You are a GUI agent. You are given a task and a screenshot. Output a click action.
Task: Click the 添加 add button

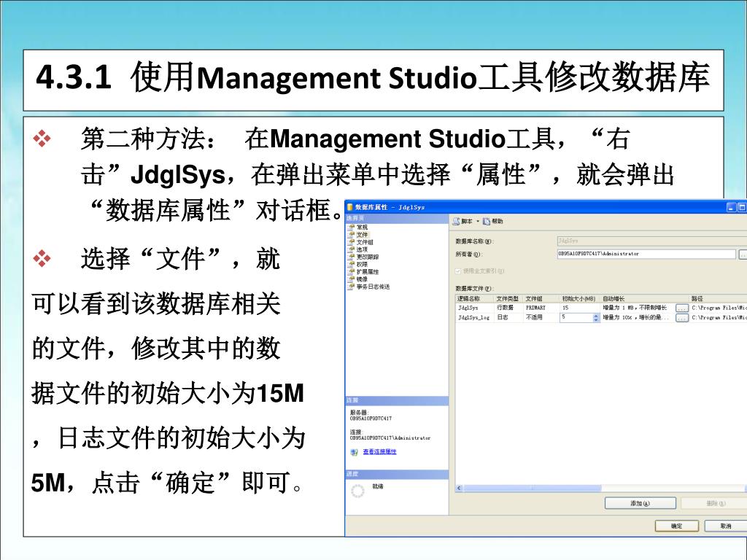point(640,503)
